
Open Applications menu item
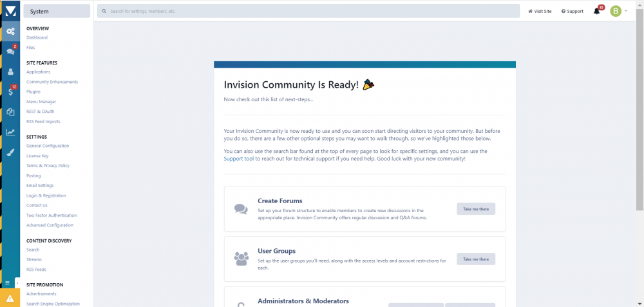(38, 72)
